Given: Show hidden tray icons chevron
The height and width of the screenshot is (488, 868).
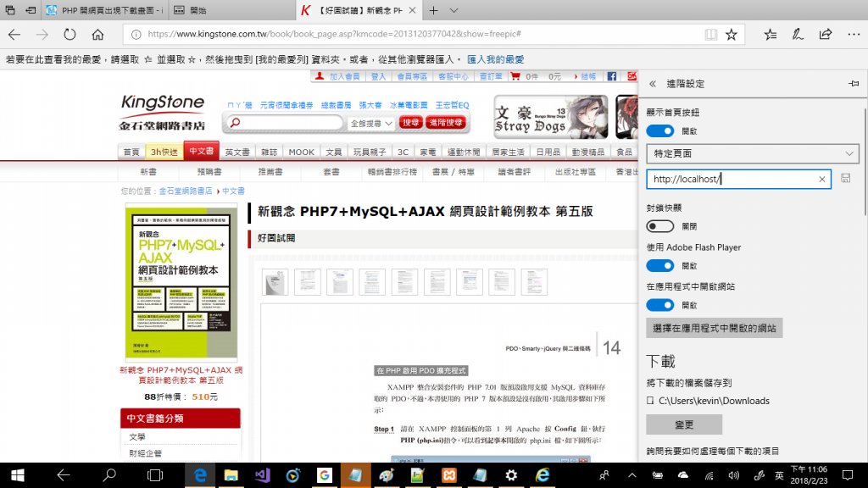Looking at the screenshot, I should (x=632, y=475).
